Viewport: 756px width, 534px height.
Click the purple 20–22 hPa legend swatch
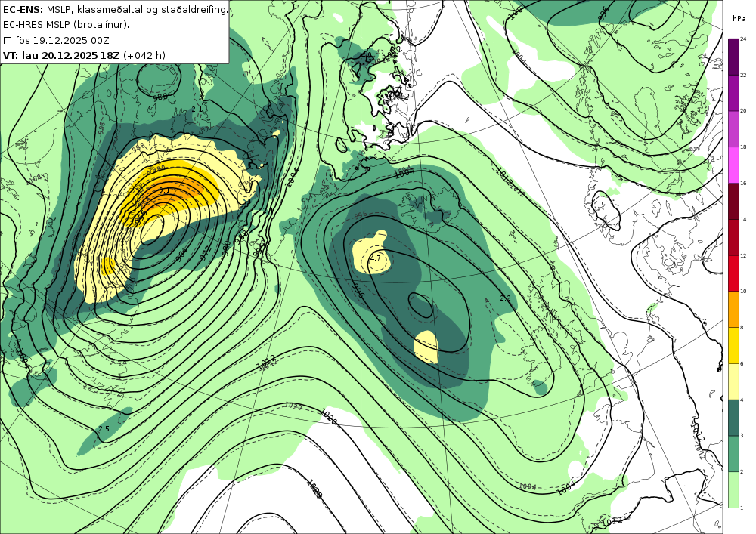(x=734, y=92)
